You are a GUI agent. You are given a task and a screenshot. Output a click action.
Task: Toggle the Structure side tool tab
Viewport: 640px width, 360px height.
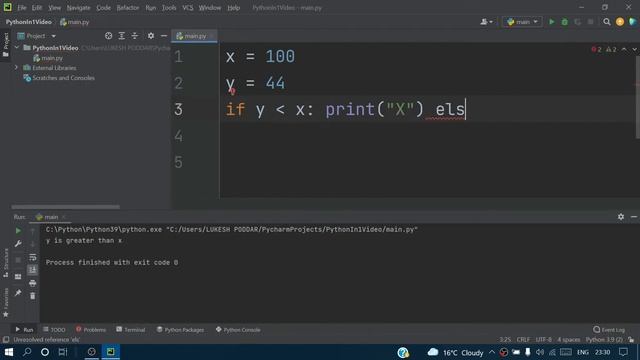coord(6,263)
